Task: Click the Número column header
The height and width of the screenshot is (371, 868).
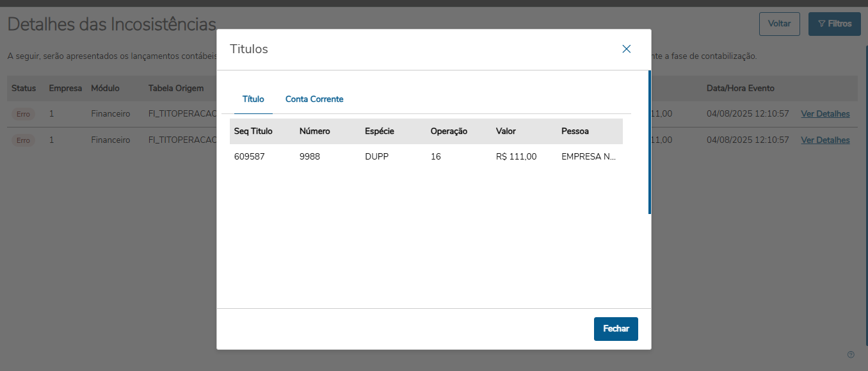Action: [315, 131]
